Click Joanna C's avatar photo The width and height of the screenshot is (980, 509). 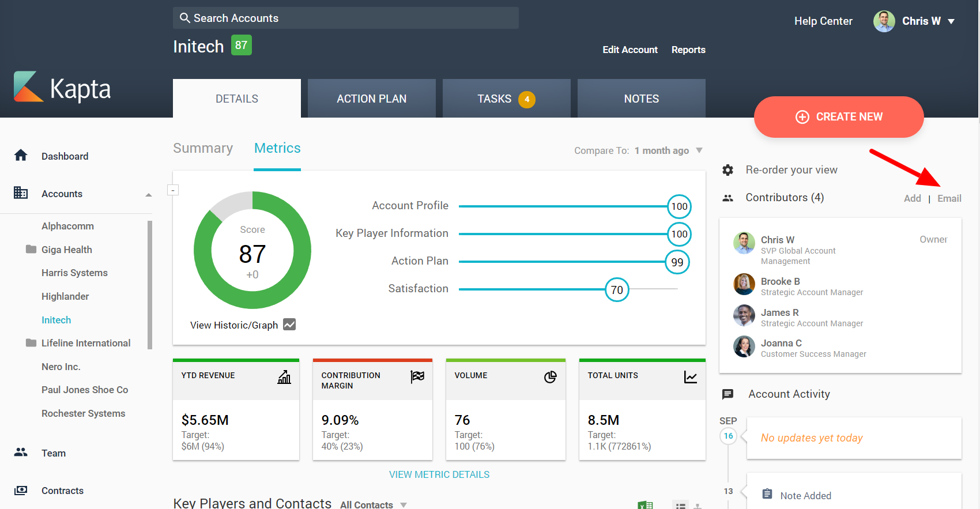744,346
